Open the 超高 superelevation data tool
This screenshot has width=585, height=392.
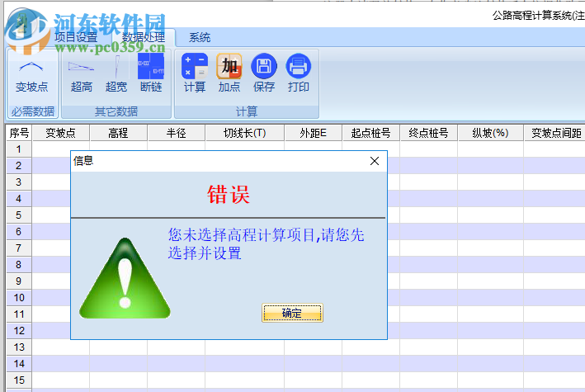82,73
